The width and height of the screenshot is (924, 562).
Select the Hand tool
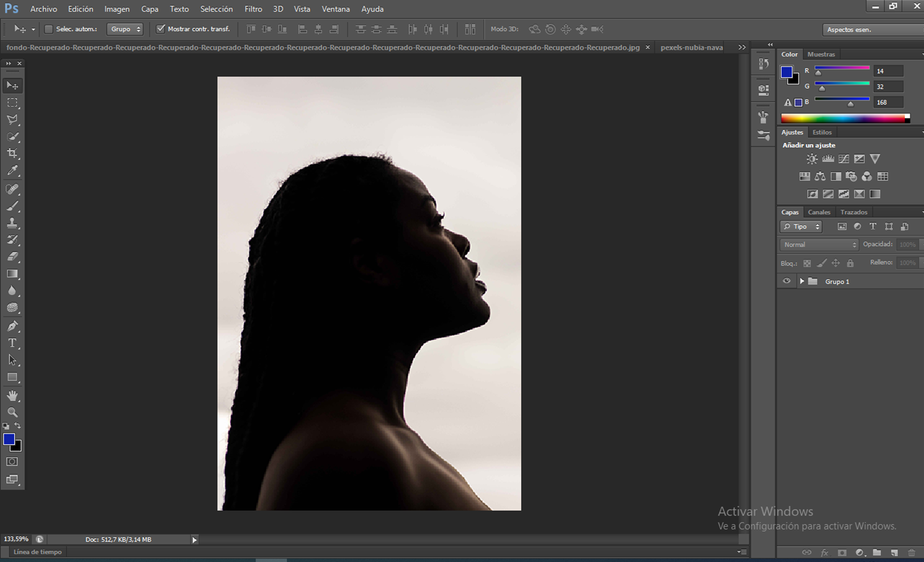[x=12, y=396]
